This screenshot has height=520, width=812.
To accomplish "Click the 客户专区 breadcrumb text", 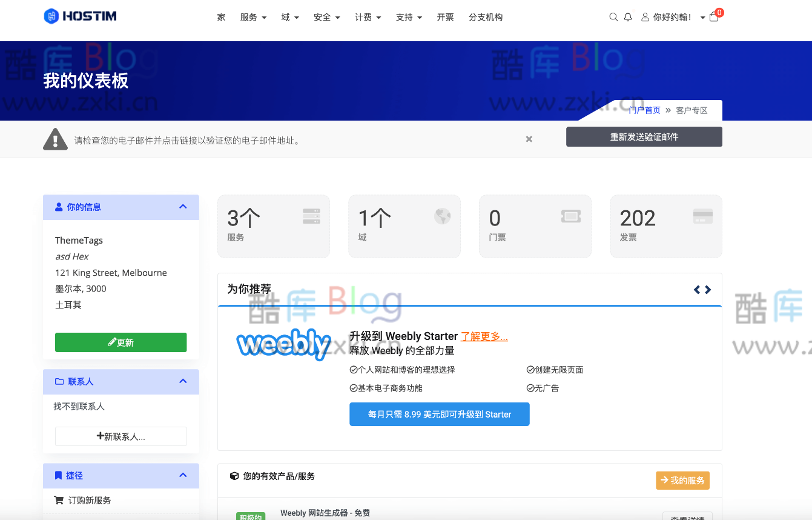I will 692,110.
